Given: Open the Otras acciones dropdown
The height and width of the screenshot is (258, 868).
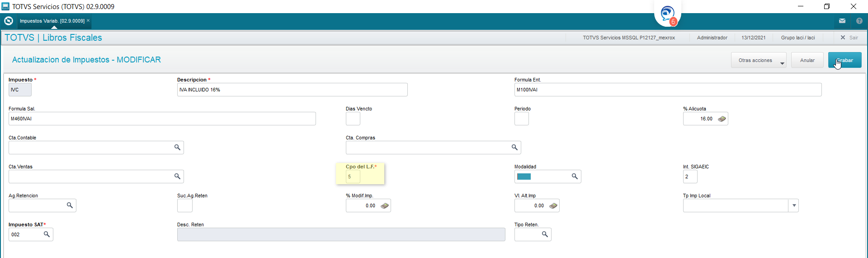Looking at the screenshot, I should (x=759, y=60).
